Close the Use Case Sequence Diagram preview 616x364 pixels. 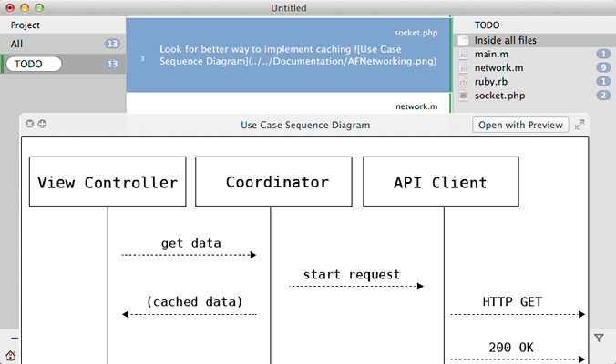click(x=29, y=124)
